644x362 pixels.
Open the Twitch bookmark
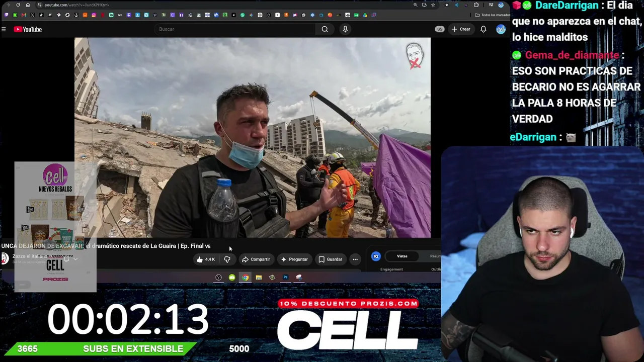click(7, 15)
